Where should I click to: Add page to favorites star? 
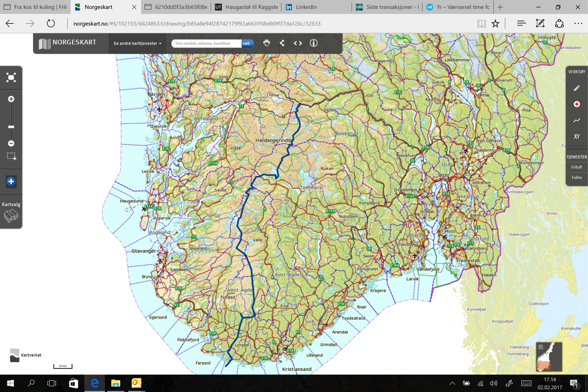[495, 24]
